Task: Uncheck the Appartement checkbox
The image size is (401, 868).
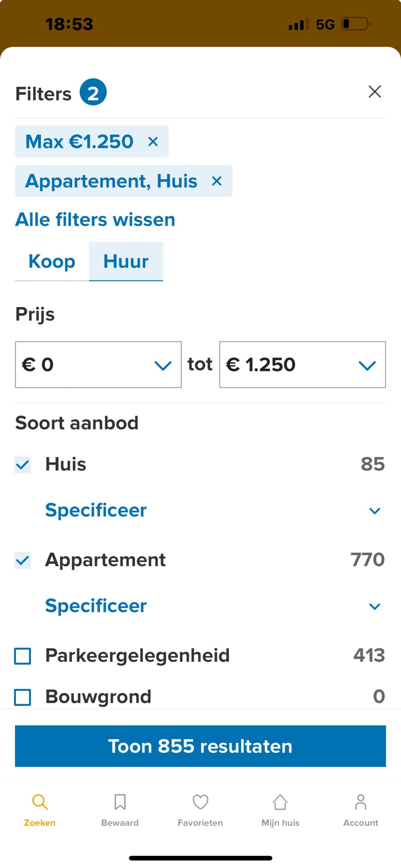Action: click(x=23, y=560)
